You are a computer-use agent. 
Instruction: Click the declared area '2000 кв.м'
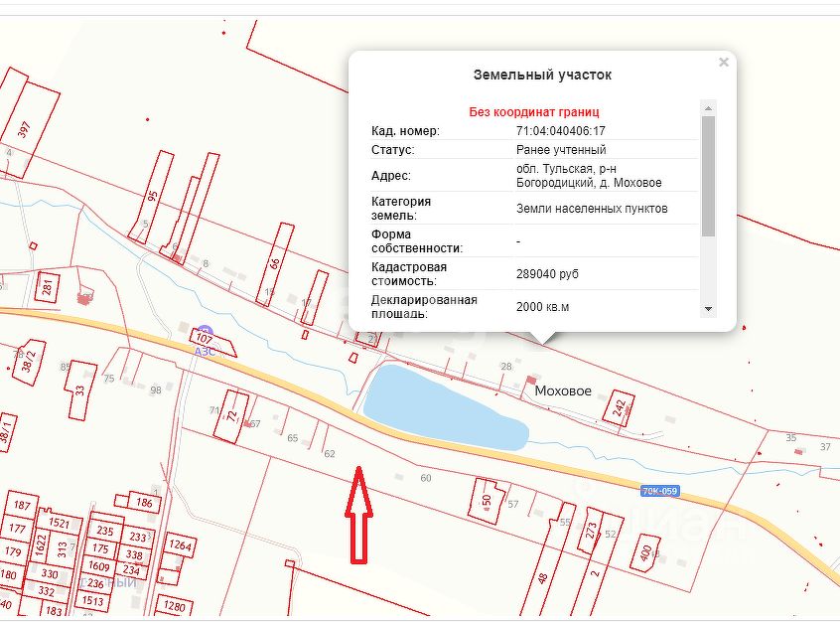coord(542,307)
